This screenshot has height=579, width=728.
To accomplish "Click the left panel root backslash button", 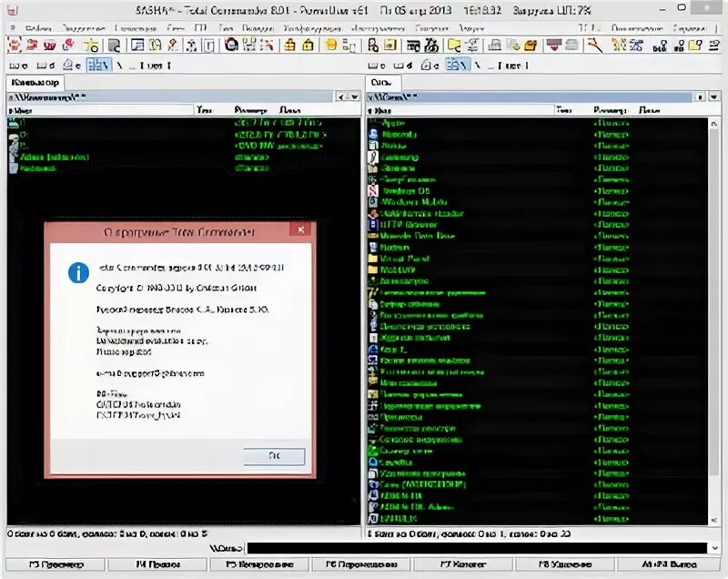I will (x=120, y=66).
